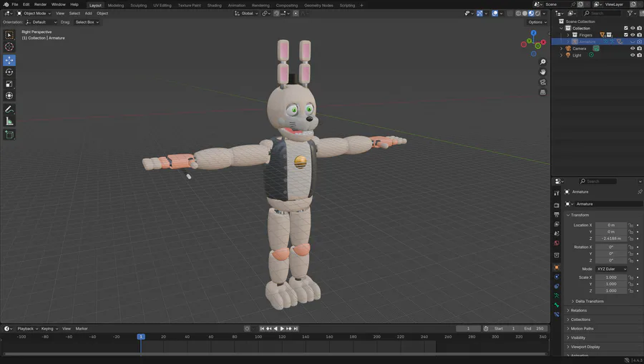Open the File menu
The width and height of the screenshot is (644, 364).
point(15,4)
